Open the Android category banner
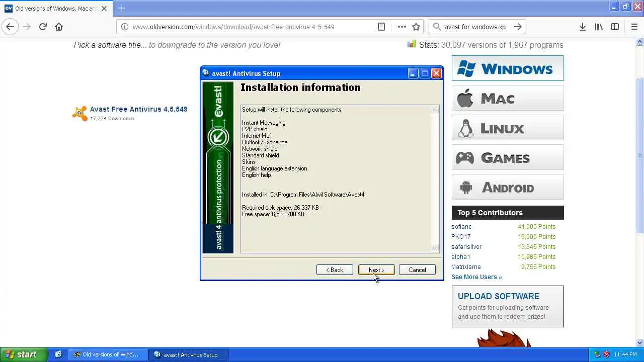The height and width of the screenshot is (362, 644). pyautogui.click(x=508, y=187)
